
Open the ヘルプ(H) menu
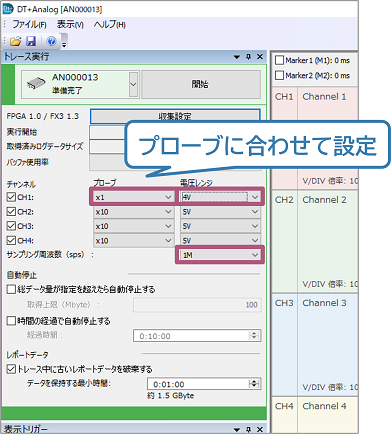pos(110,25)
